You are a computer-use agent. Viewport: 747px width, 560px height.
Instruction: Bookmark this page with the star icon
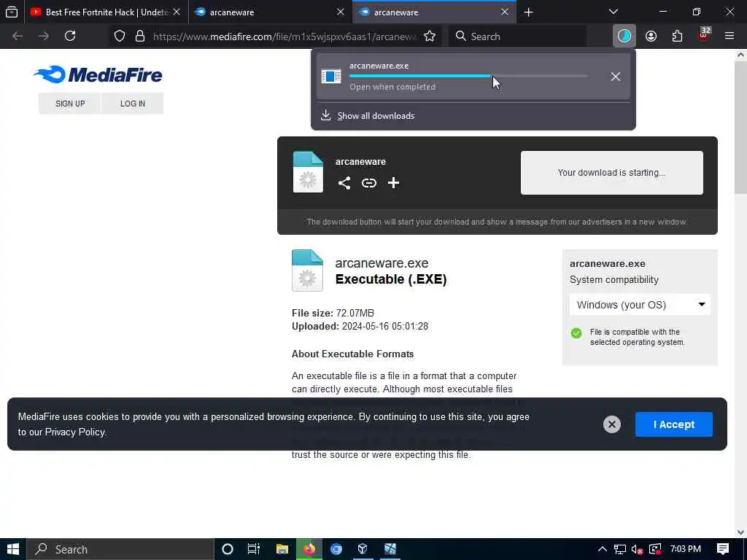pos(430,36)
